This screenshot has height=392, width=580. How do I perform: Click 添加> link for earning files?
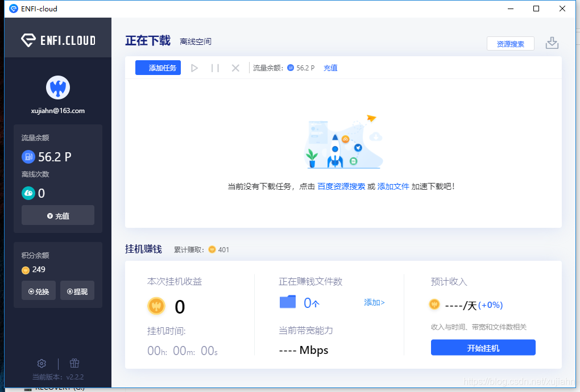374,303
